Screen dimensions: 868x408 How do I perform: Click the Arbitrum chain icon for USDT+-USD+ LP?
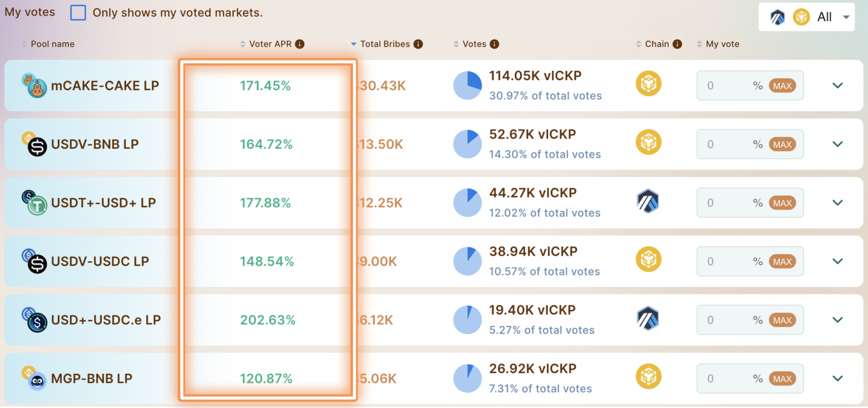648,202
